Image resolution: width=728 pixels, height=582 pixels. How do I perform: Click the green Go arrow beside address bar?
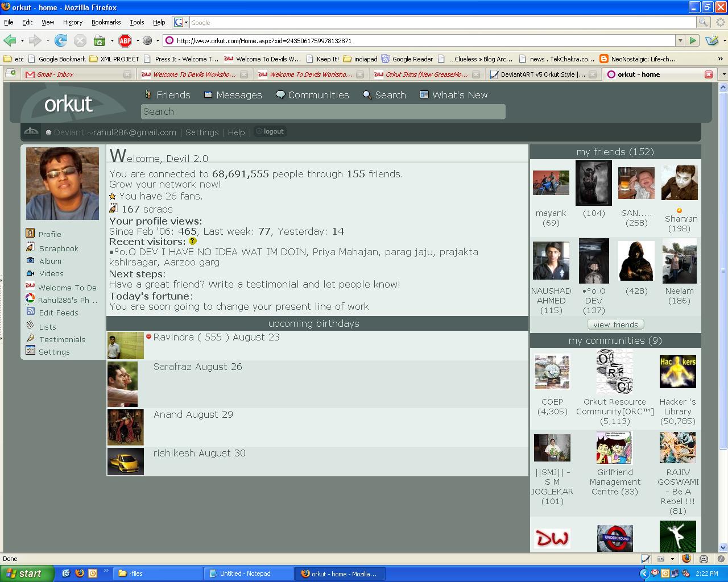[x=693, y=40]
